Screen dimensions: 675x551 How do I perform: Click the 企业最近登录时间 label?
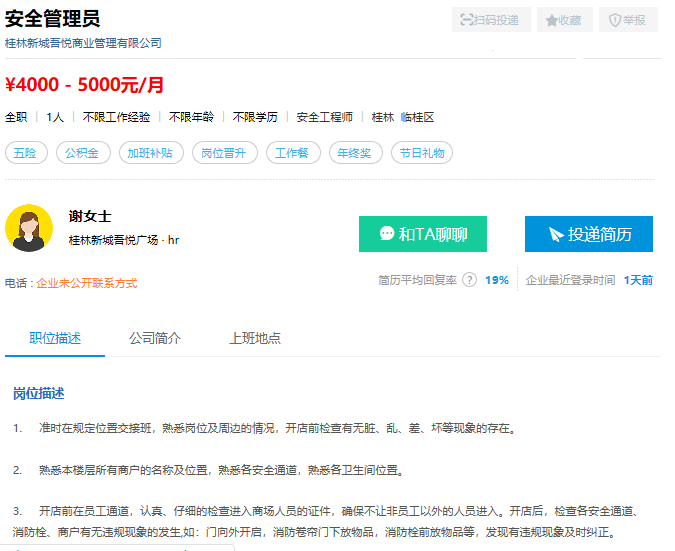(570, 280)
